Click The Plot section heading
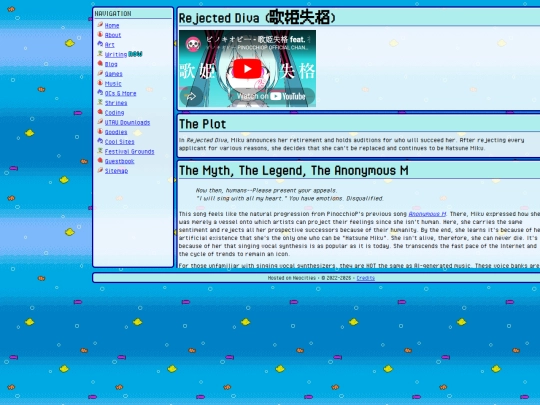The image size is (540, 405). point(202,124)
